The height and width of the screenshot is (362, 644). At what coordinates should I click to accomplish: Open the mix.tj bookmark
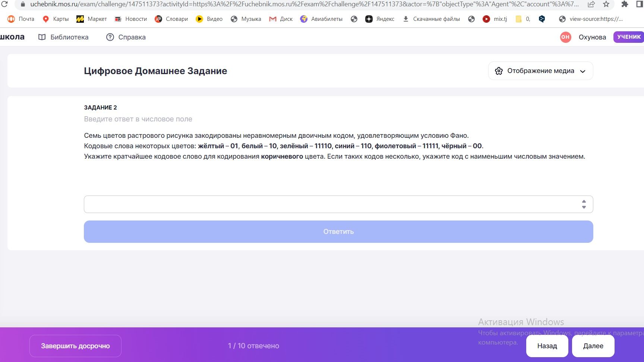click(x=495, y=19)
